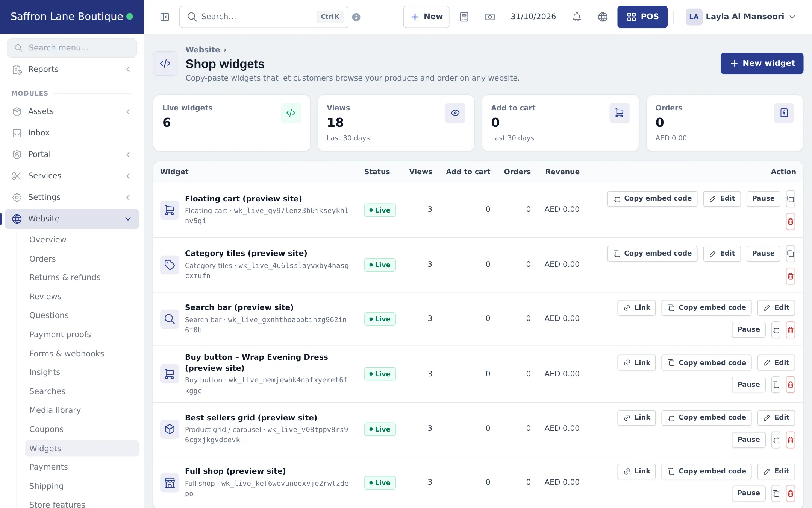Create a New widget

pyautogui.click(x=762, y=63)
